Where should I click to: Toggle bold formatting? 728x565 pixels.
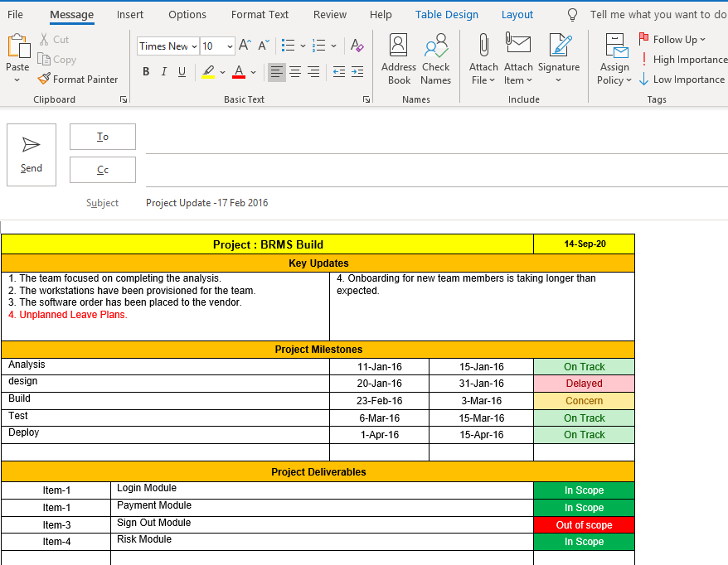145,72
